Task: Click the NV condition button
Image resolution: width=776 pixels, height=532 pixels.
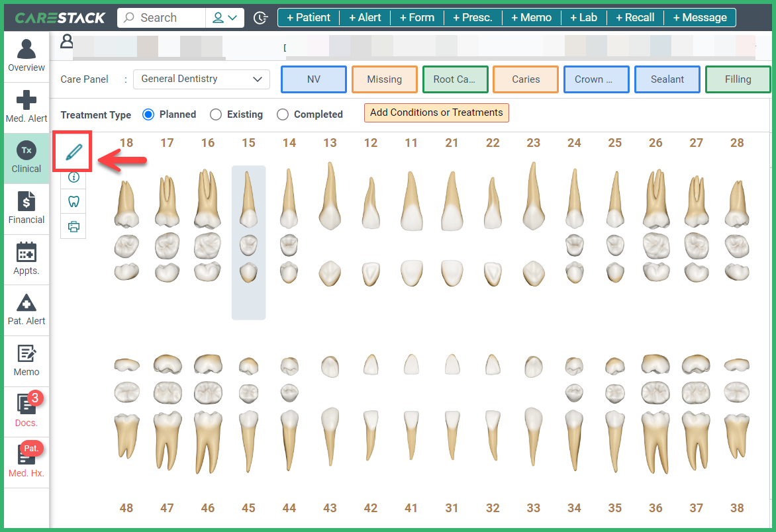Action: point(314,79)
